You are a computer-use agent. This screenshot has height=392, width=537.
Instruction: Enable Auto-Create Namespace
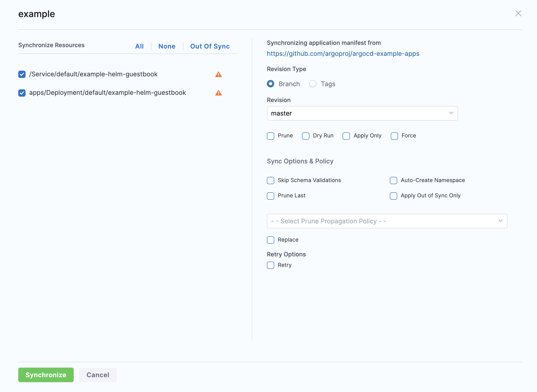tap(393, 181)
